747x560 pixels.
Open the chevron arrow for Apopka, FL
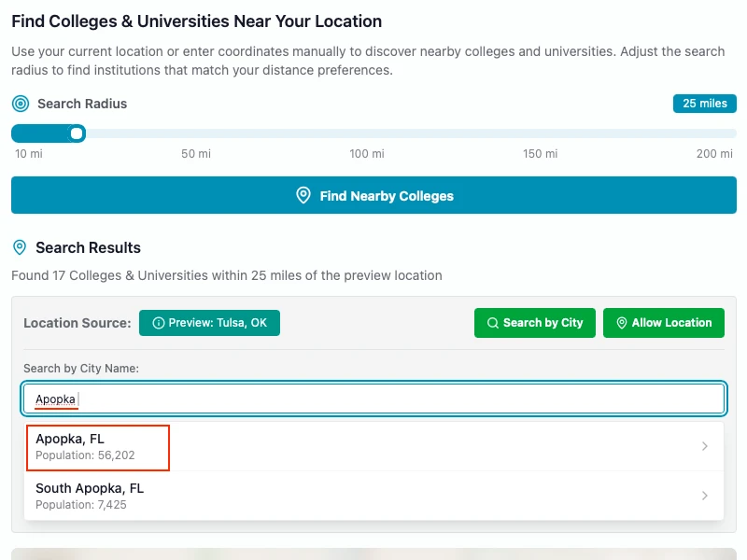[705, 446]
